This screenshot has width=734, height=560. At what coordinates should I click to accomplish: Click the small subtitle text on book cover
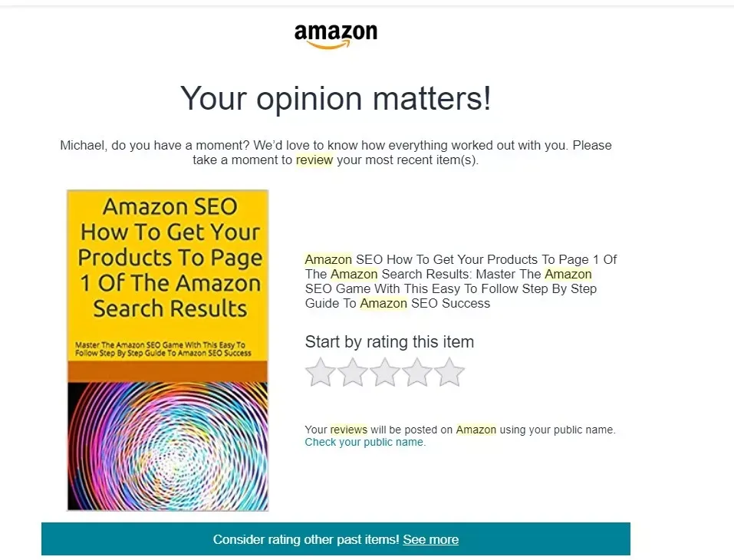click(x=163, y=349)
